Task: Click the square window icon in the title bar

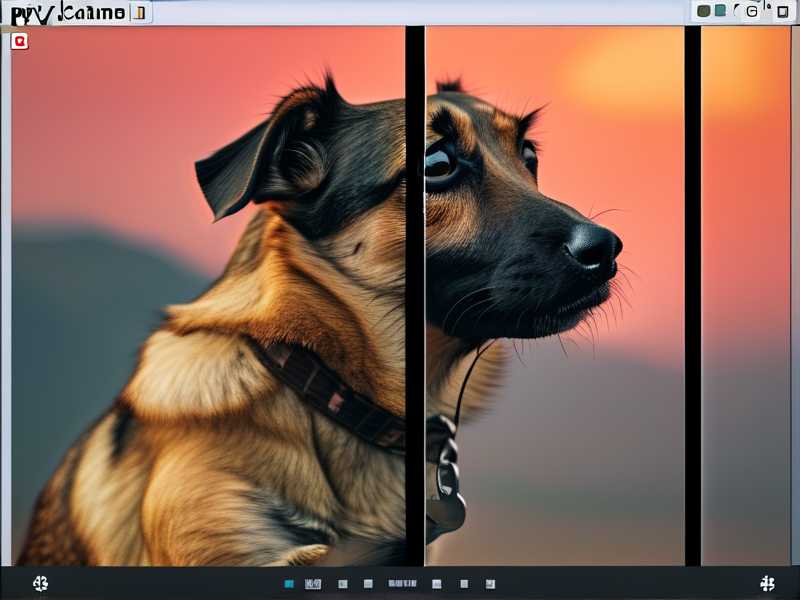Action: point(782,12)
